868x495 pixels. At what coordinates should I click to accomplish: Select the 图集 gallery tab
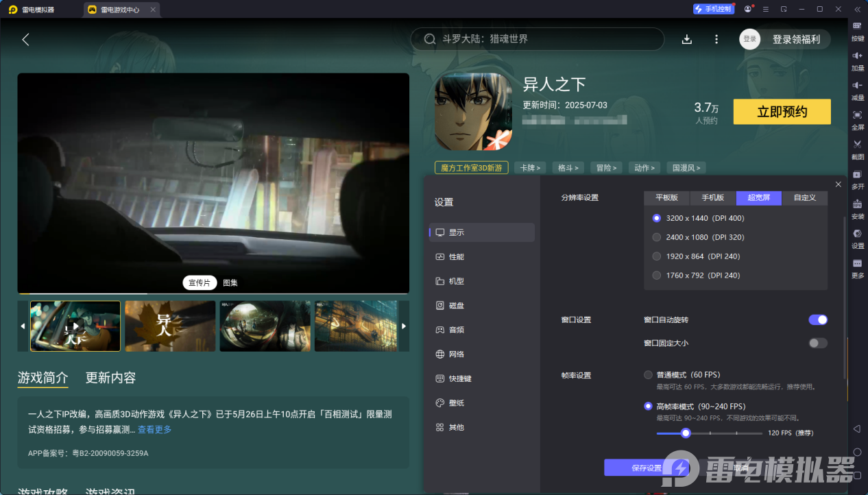230,282
